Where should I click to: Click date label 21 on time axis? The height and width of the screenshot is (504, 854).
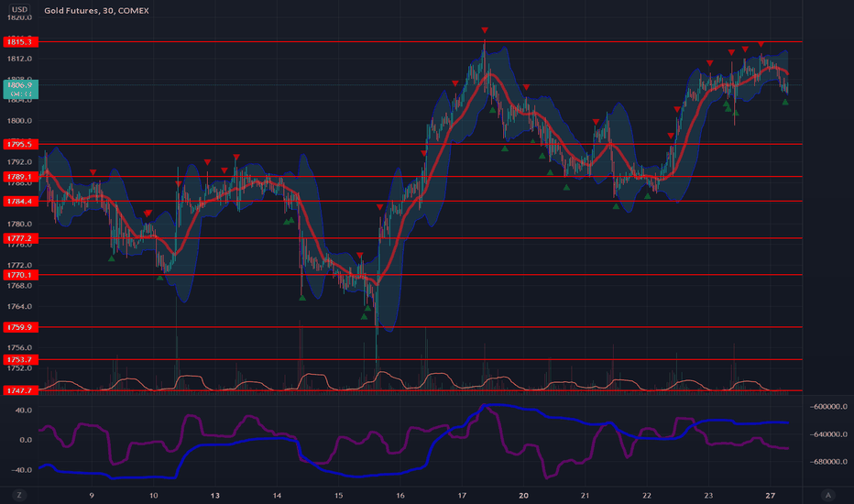tap(585, 495)
